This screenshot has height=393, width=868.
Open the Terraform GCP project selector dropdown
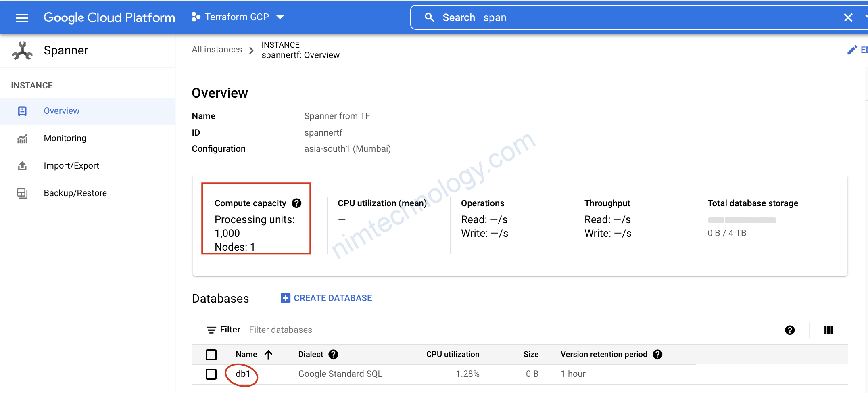(x=238, y=17)
